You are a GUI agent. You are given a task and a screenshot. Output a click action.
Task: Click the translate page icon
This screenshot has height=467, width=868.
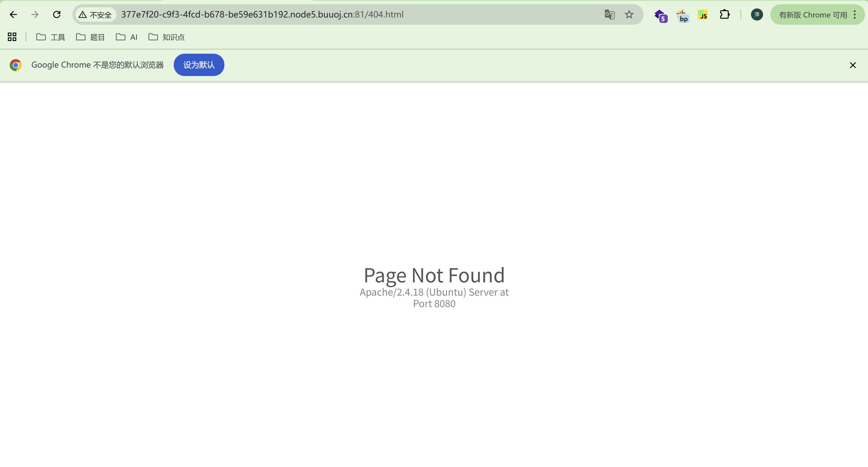tap(610, 14)
